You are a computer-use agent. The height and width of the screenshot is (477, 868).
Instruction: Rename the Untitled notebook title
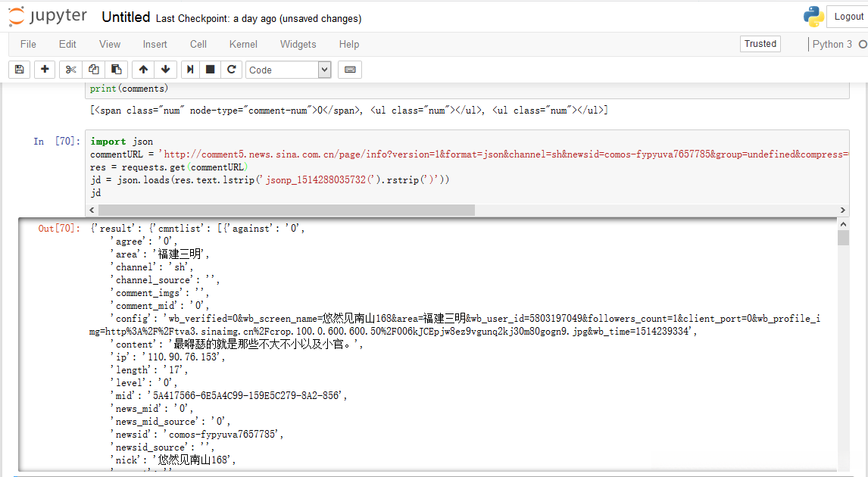point(126,17)
